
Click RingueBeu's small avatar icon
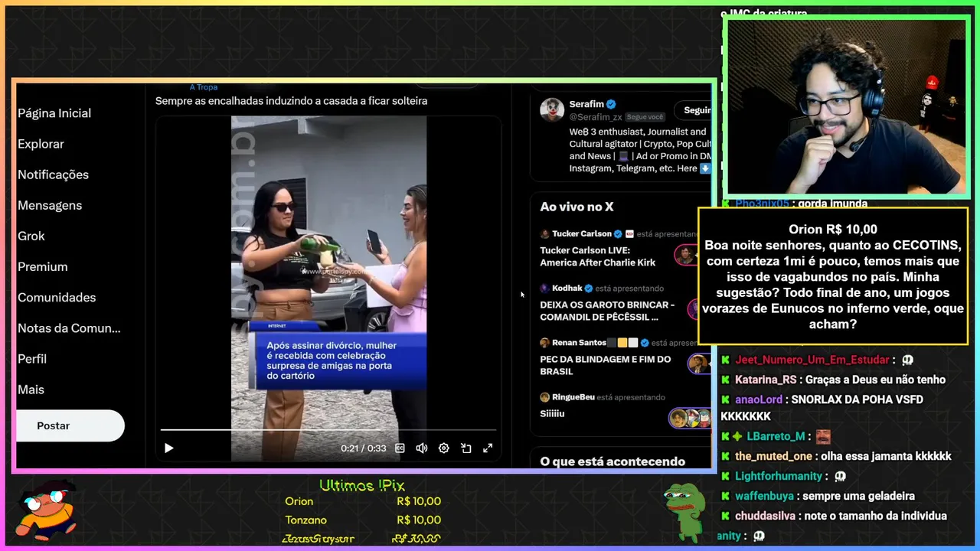pos(545,397)
